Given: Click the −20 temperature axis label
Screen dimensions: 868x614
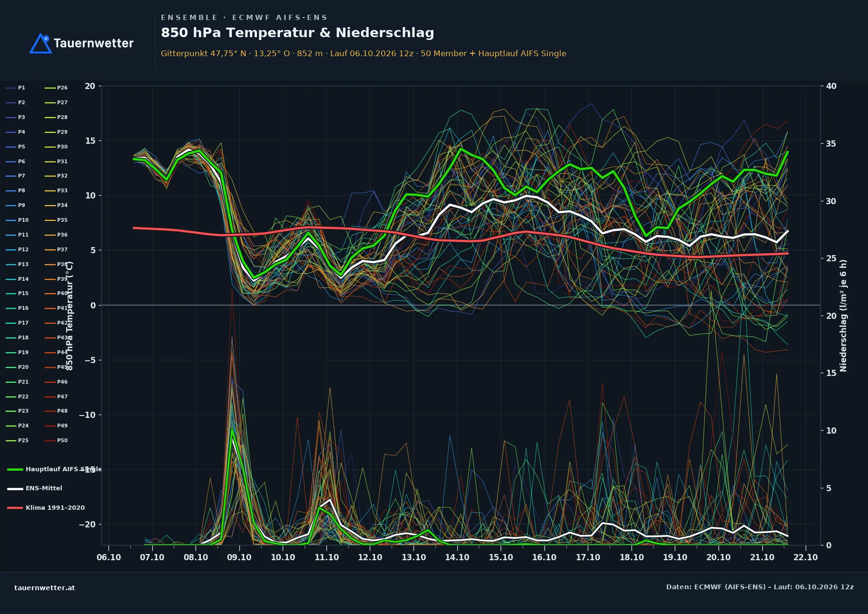Looking at the screenshot, I should click(87, 525).
